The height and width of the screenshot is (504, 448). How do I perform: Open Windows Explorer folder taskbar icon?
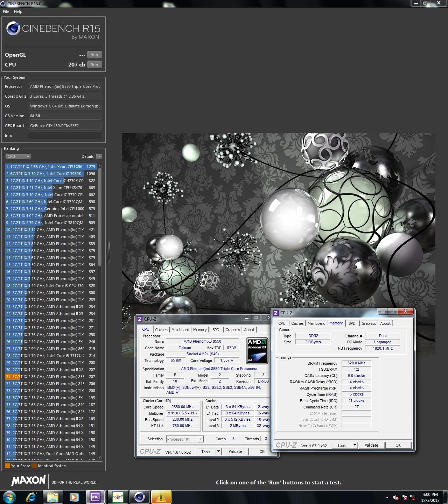(52, 497)
